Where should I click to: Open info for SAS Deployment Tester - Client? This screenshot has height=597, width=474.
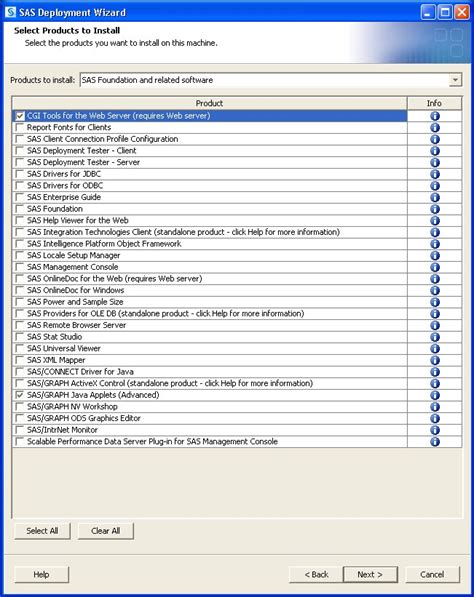[435, 151]
